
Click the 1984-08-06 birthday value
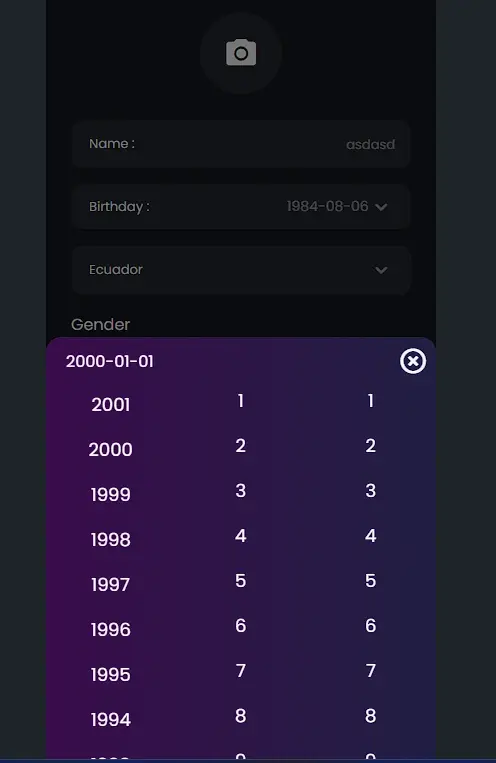(x=327, y=206)
